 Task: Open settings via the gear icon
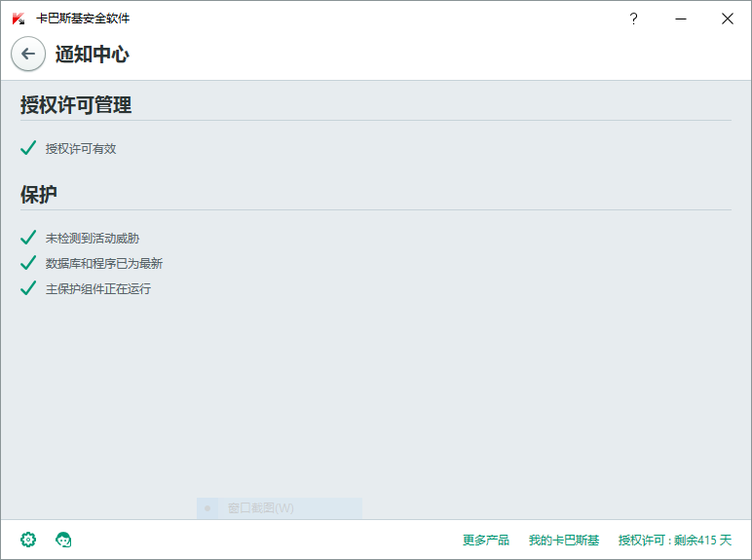(28, 540)
